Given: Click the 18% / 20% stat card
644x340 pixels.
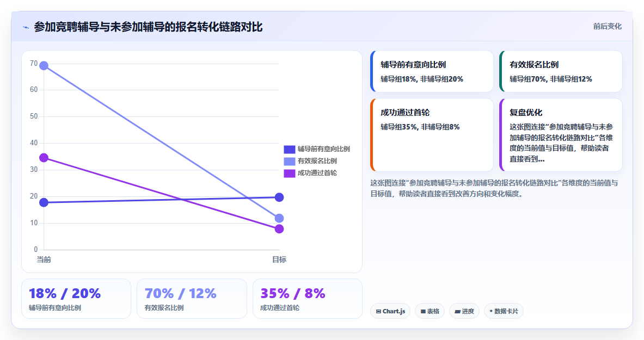Looking at the screenshot, I should click(76, 299).
